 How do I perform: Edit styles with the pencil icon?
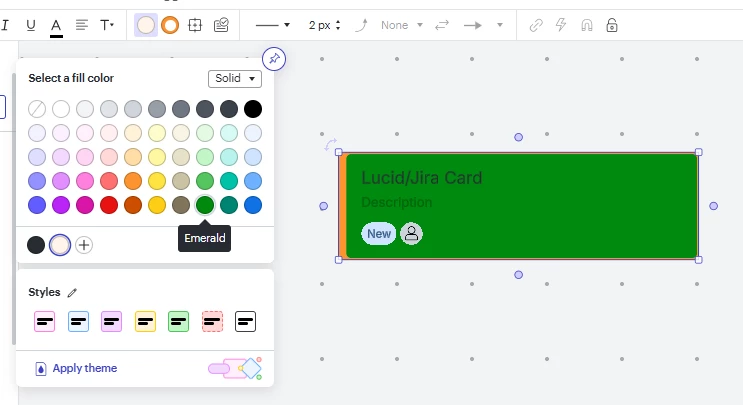point(72,293)
